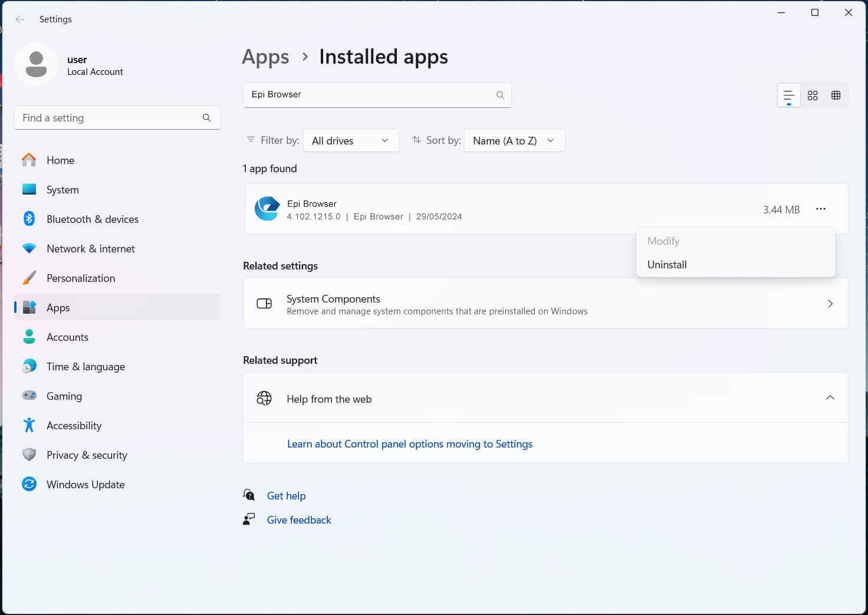Open System settings in the sidebar
868x615 pixels.
(x=117, y=189)
